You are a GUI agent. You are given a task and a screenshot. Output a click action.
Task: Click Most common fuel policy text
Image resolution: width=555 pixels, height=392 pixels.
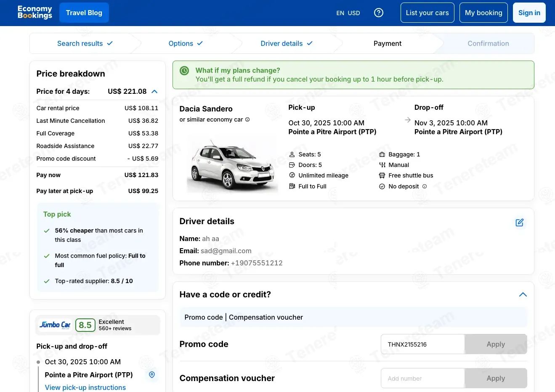[100, 260]
